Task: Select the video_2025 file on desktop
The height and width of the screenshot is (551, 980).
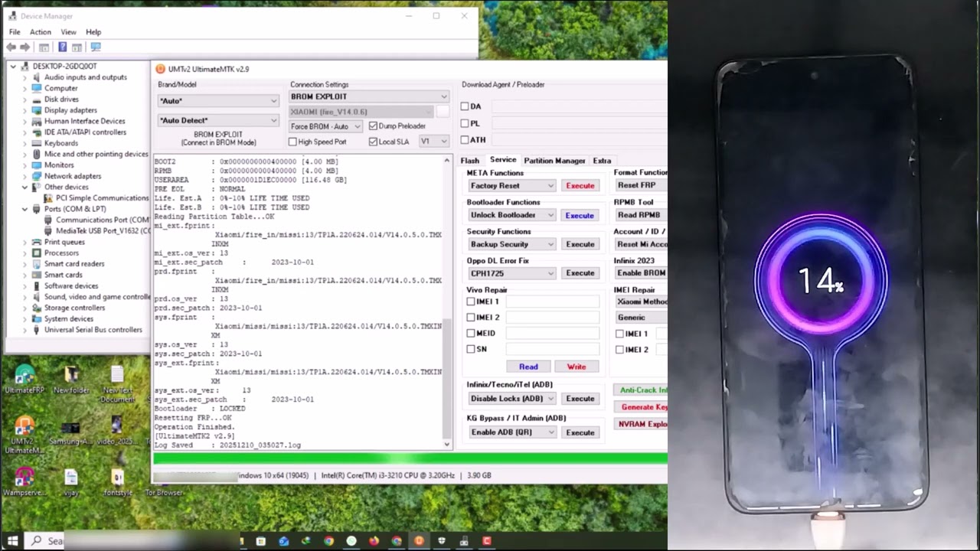Action: (x=117, y=430)
